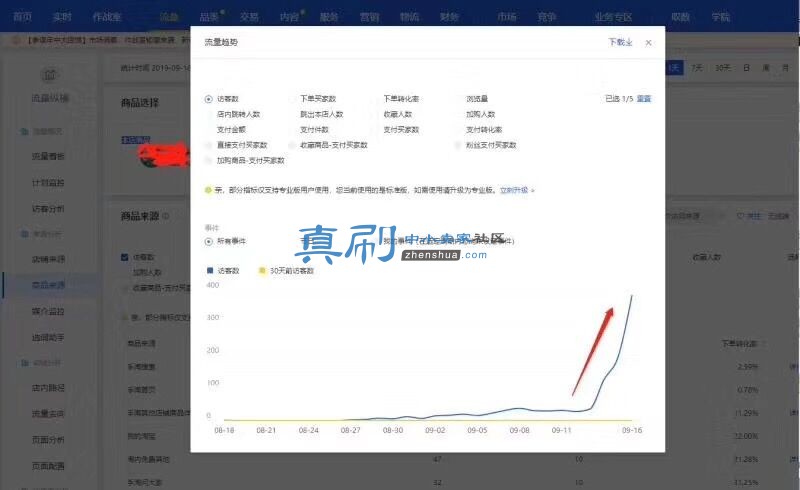
Task: Open 媒介监控 in the left sidebar
Action: pos(48,311)
